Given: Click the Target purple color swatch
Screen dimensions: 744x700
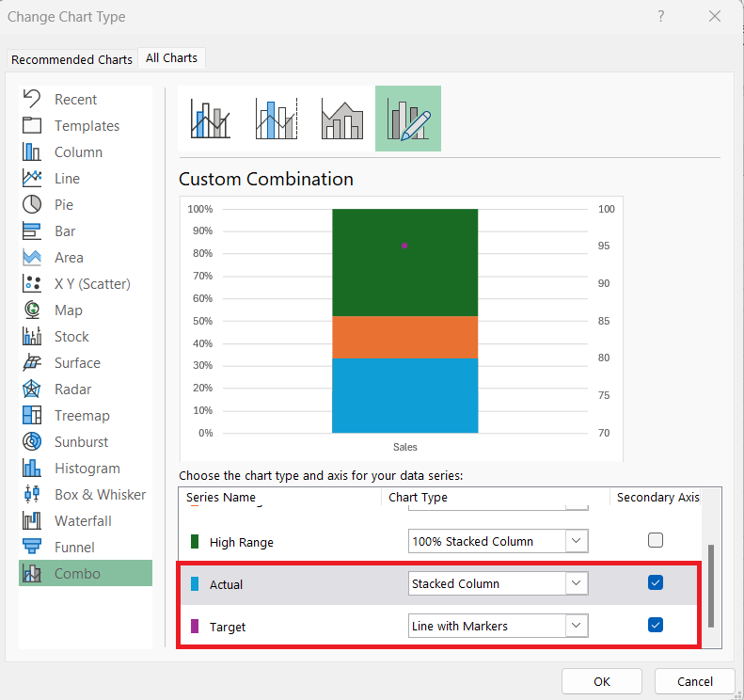Looking at the screenshot, I should pyautogui.click(x=195, y=627).
